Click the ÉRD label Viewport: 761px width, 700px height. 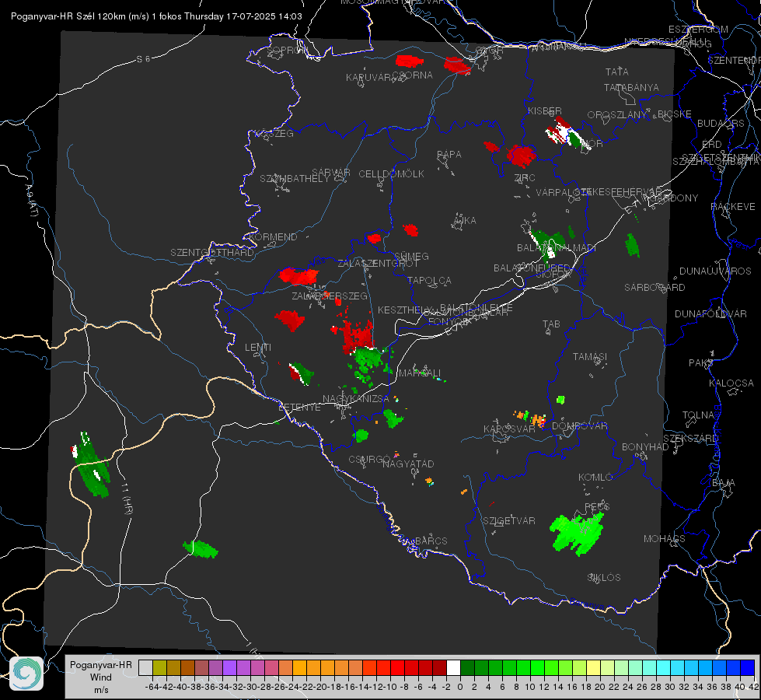712,145
